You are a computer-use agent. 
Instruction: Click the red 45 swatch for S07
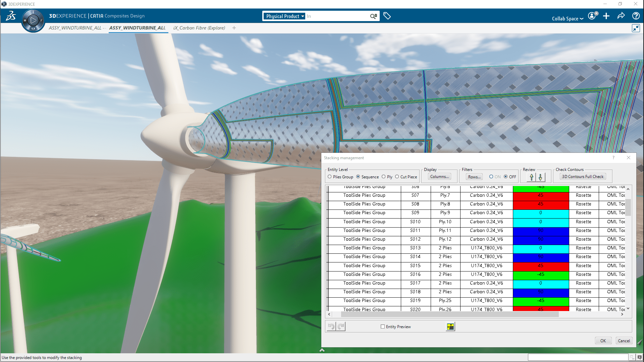click(541, 195)
